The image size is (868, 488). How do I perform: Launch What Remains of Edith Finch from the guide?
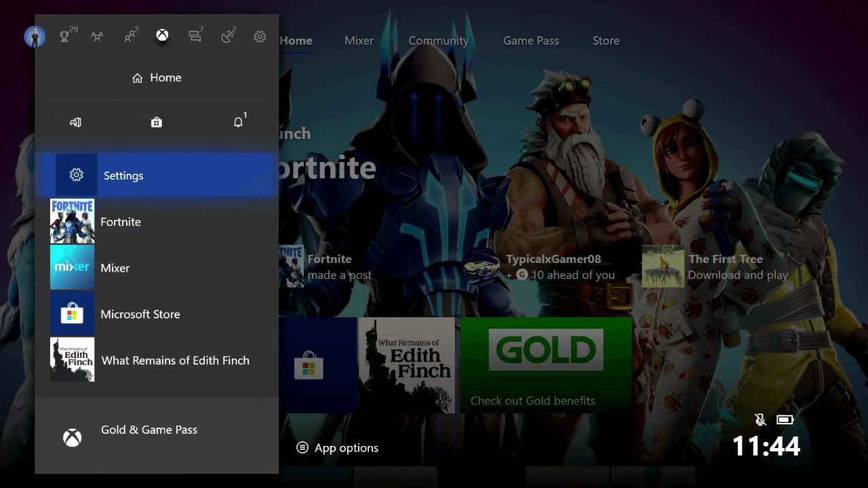175,361
